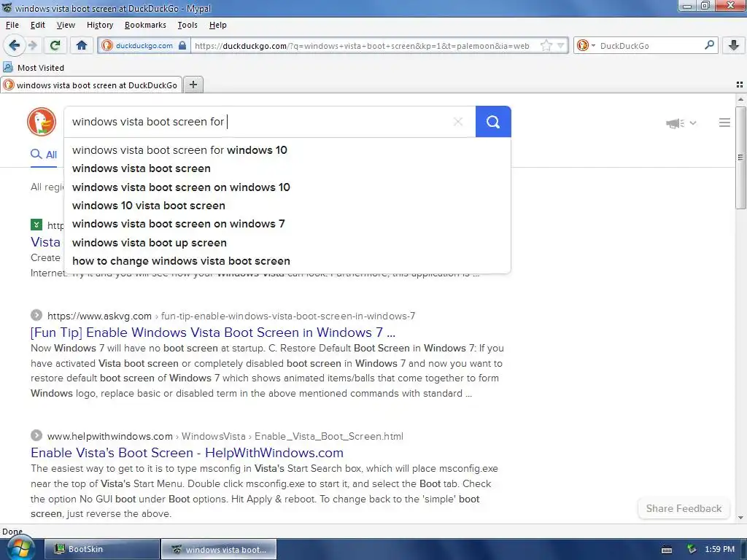The width and height of the screenshot is (747, 560).
Task: Click the askvg.com result favicon
Action: [36, 315]
